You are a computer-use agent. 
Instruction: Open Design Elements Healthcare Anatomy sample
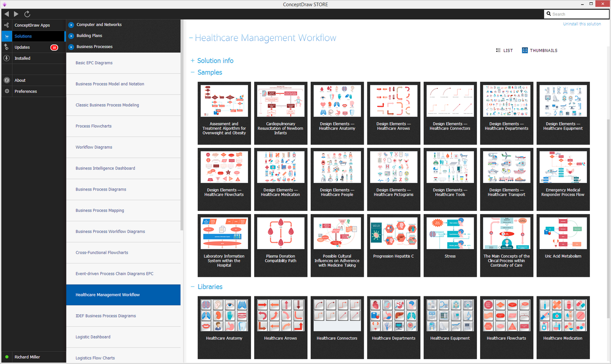337,113
